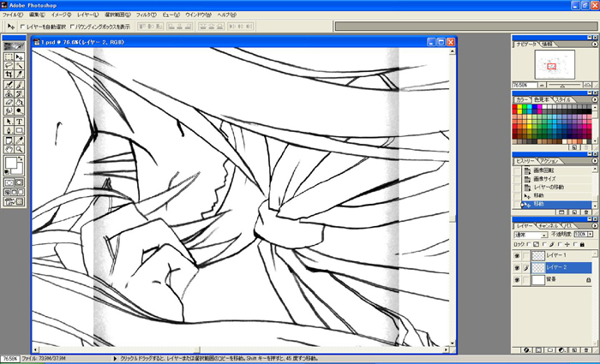The width and height of the screenshot is (600, 364).
Task: Open the opacity slider arrow
Action: (591, 234)
